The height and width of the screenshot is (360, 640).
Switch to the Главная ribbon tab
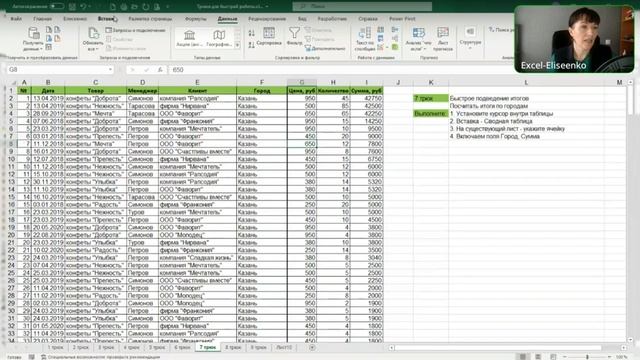click(42, 19)
